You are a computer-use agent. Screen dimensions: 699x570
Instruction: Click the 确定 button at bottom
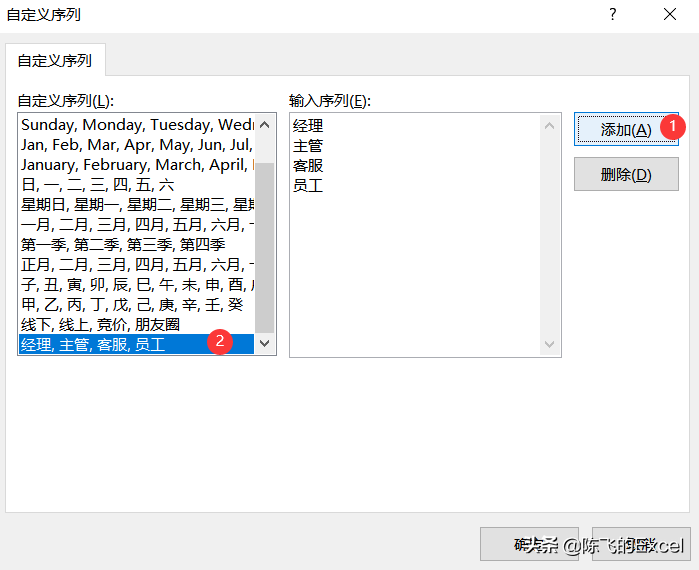(x=529, y=544)
